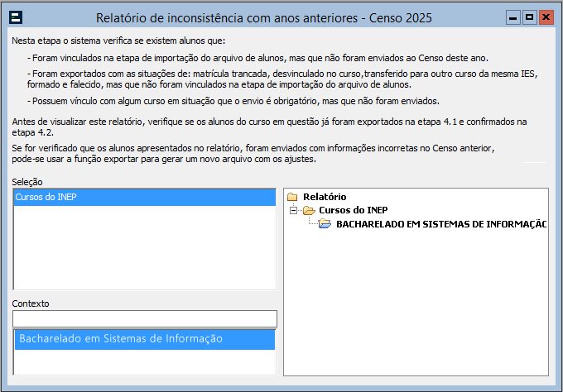Minimize the Relatório de inconsistência window

pyautogui.click(x=513, y=17)
